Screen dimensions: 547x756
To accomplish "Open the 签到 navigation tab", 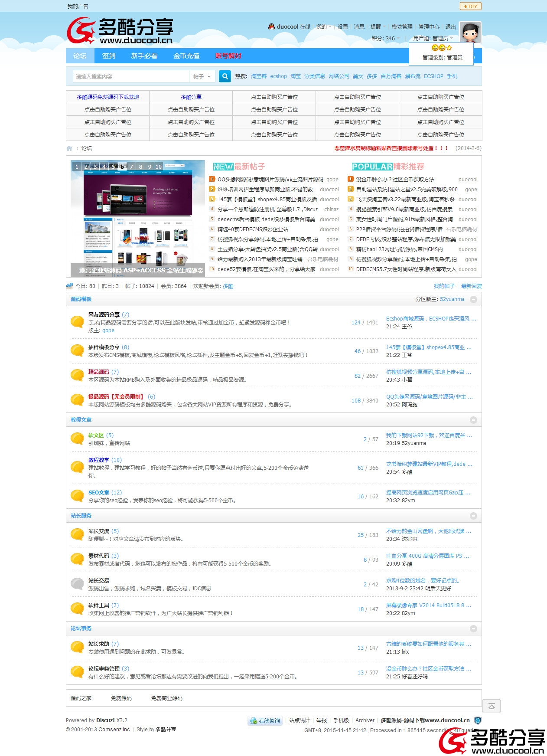I will 109,56.
